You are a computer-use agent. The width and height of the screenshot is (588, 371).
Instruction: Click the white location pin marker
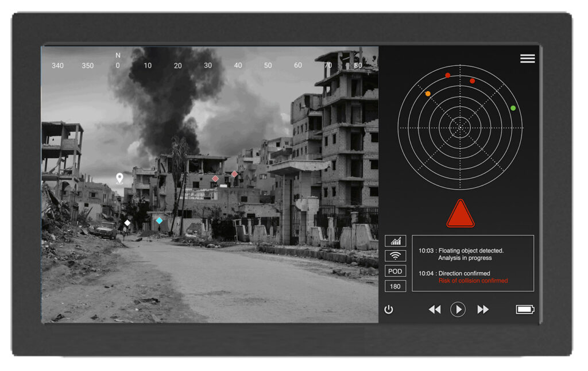pyautogui.click(x=119, y=178)
